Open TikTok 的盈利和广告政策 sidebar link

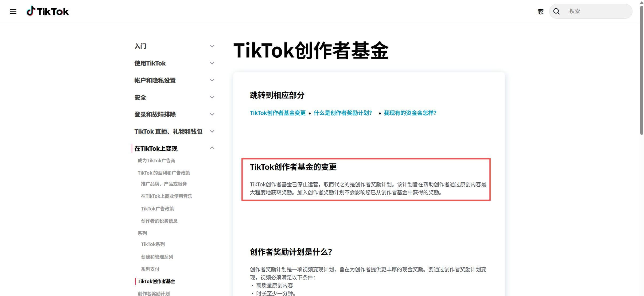tap(164, 173)
